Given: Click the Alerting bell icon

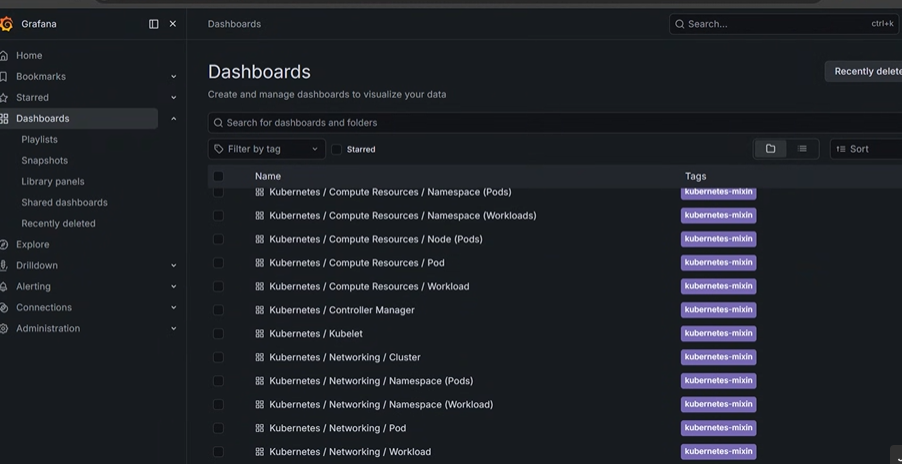Looking at the screenshot, I should point(4,286).
